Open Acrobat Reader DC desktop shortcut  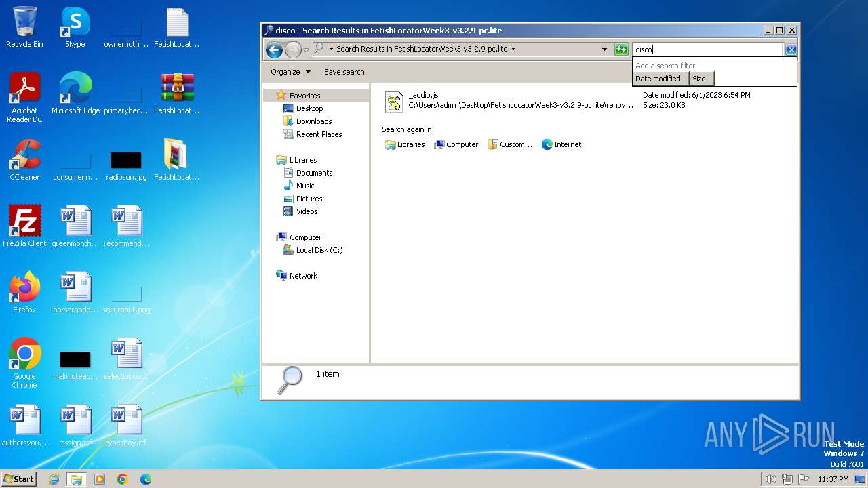click(24, 98)
